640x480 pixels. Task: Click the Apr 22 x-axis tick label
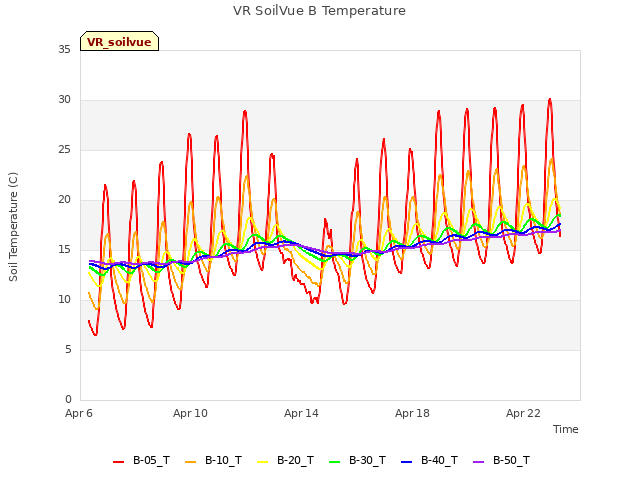523,413
